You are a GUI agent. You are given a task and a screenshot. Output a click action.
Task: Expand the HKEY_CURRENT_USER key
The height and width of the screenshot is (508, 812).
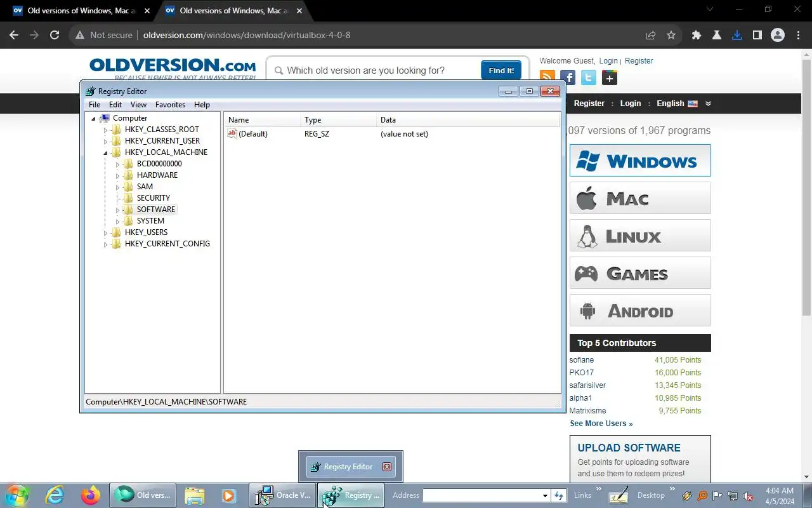105,141
